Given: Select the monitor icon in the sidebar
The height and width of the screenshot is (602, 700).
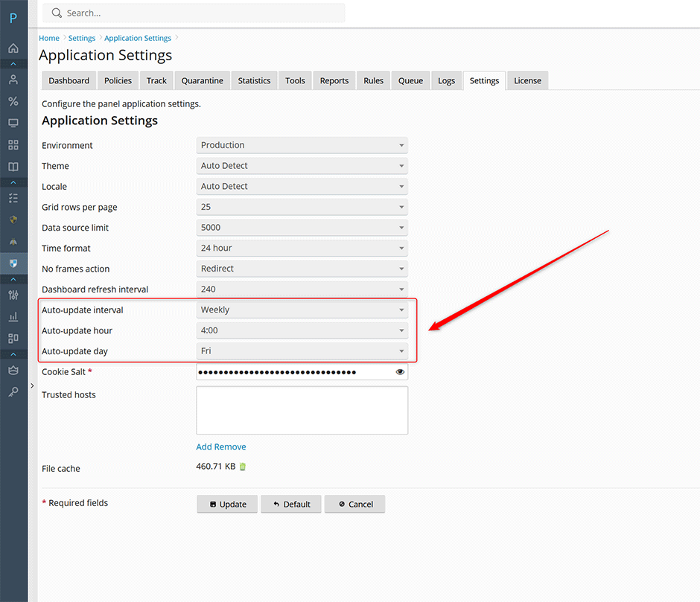Looking at the screenshot, I should click(13, 123).
